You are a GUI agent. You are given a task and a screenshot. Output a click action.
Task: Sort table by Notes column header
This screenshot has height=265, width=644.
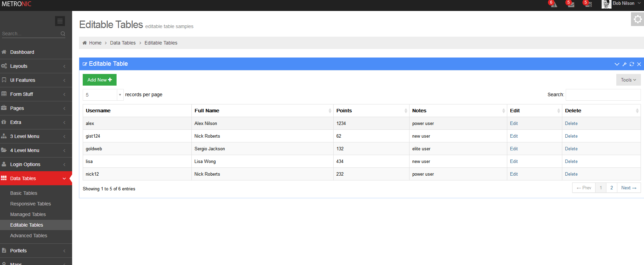458,111
